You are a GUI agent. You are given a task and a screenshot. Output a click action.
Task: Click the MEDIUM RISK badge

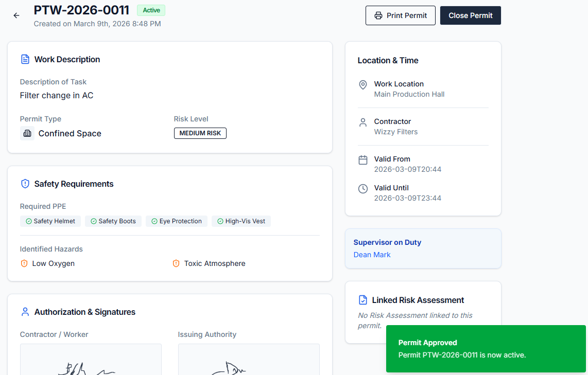[x=200, y=133]
